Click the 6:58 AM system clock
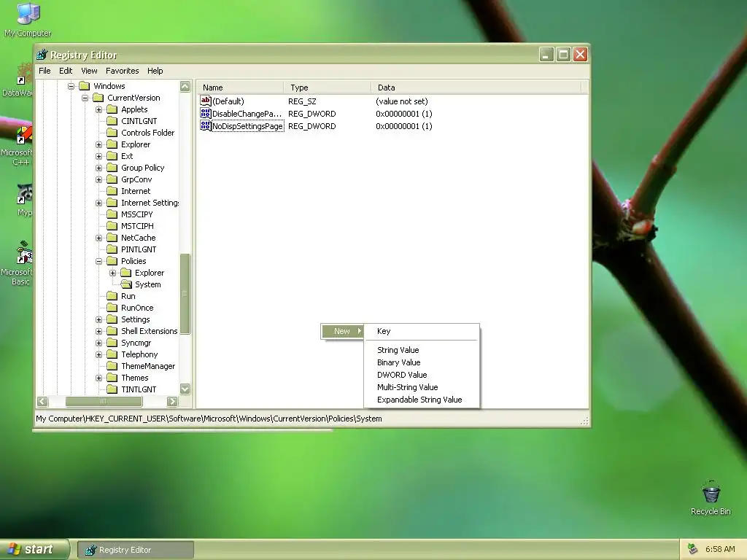747x560 pixels. click(x=720, y=549)
